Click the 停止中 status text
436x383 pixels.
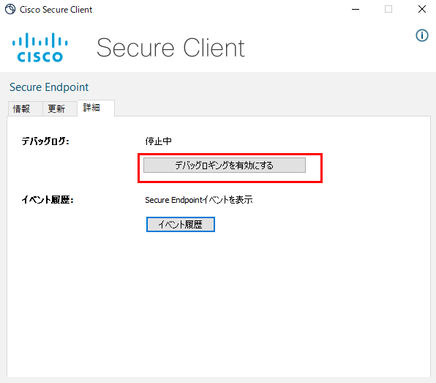tap(159, 141)
